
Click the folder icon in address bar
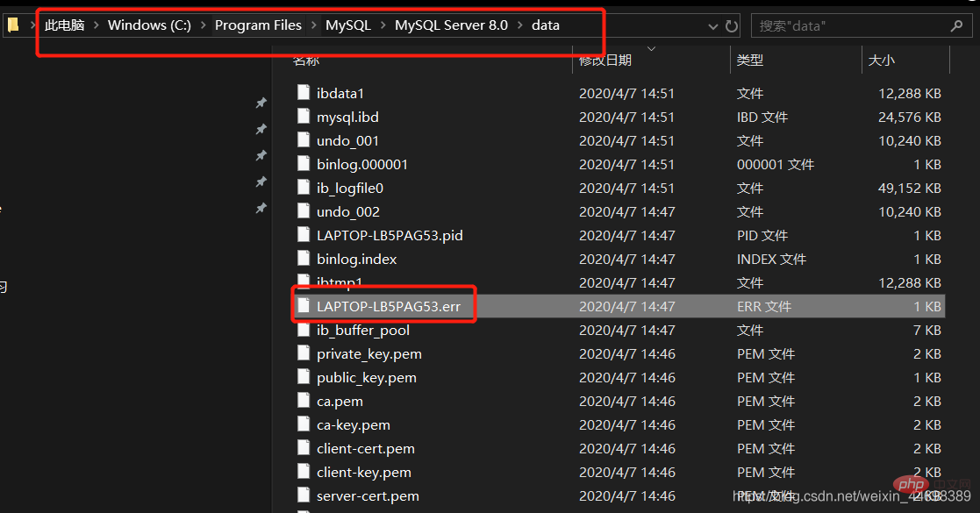(x=13, y=25)
